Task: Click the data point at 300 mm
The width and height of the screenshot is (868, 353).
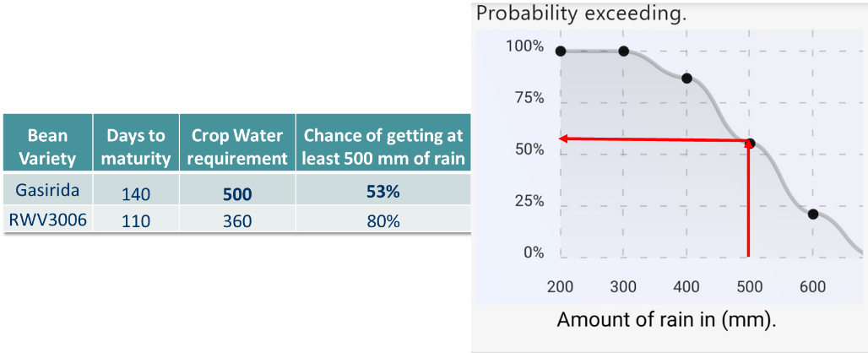Action: coord(623,52)
